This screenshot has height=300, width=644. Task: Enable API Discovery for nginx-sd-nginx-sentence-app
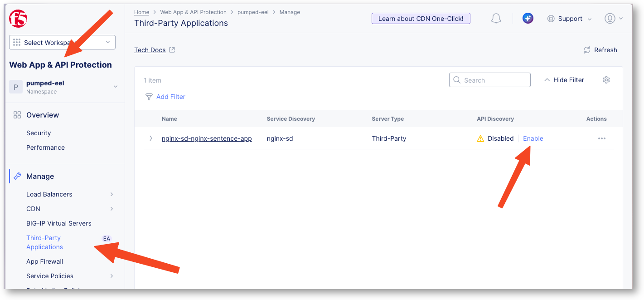tap(533, 138)
